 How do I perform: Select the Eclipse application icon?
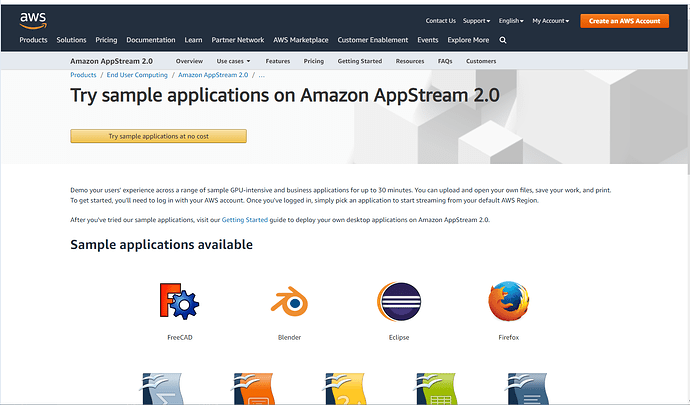pos(399,302)
